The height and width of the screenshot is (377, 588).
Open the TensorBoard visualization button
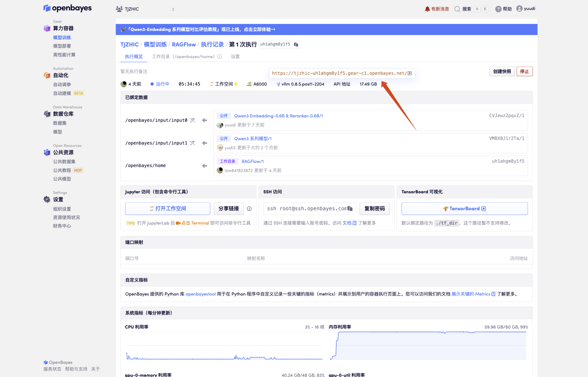[464, 209]
